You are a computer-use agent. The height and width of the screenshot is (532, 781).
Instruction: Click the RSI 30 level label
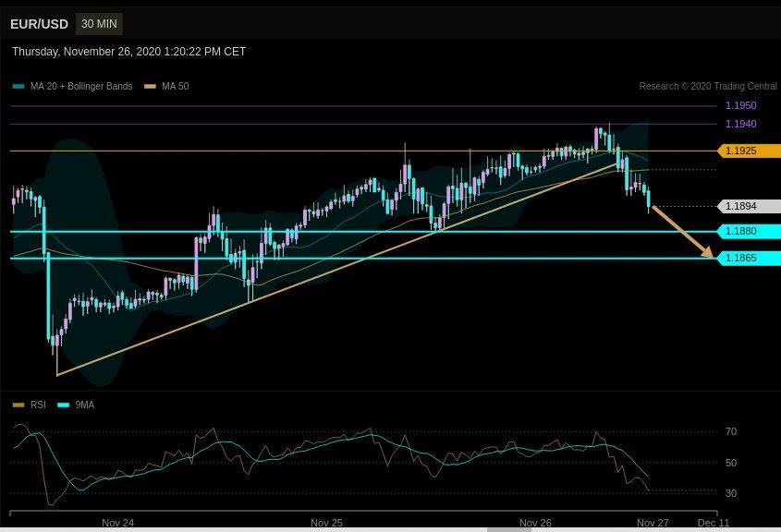(x=731, y=493)
